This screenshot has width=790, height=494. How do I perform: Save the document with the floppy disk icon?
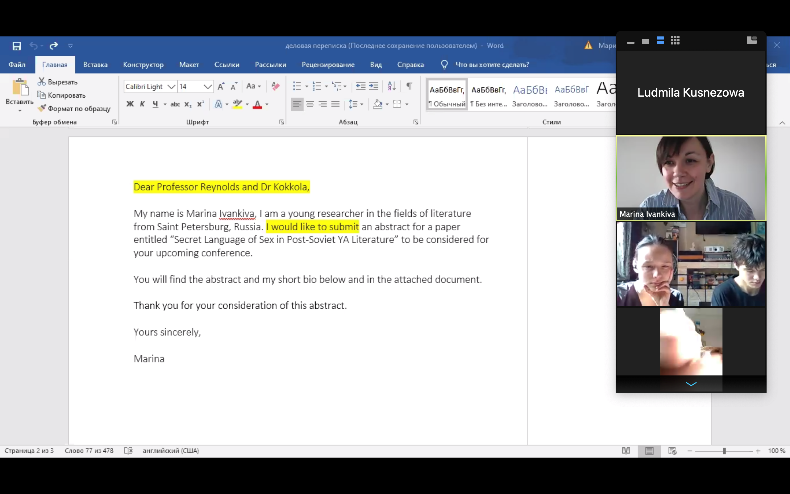click(17, 46)
